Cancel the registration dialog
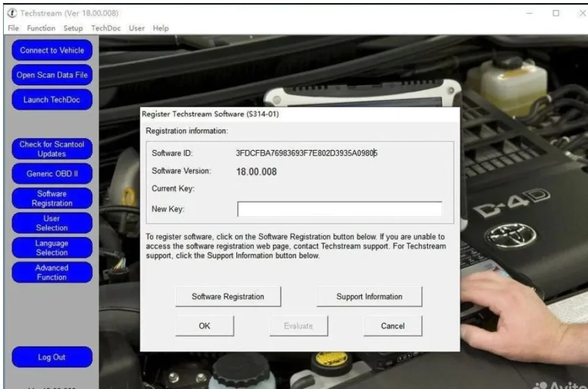 [x=392, y=326]
